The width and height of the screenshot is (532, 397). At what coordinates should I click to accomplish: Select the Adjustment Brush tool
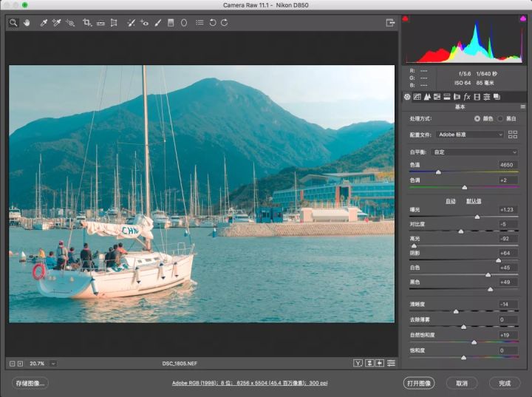coord(158,23)
